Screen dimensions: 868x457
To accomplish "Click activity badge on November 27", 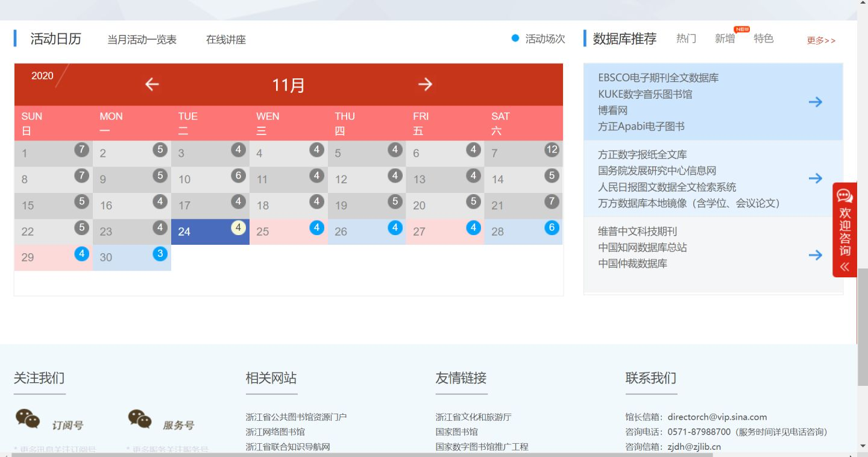I will [474, 227].
